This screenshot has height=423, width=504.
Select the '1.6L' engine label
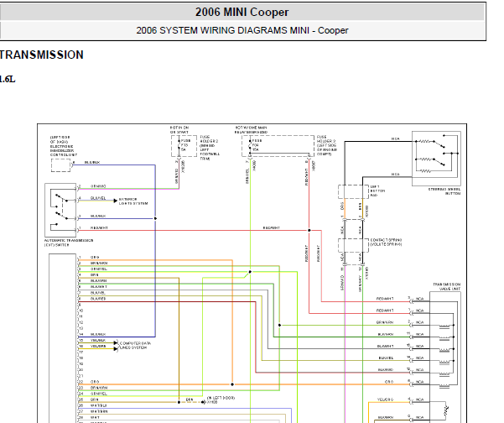pyautogui.click(x=8, y=80)
